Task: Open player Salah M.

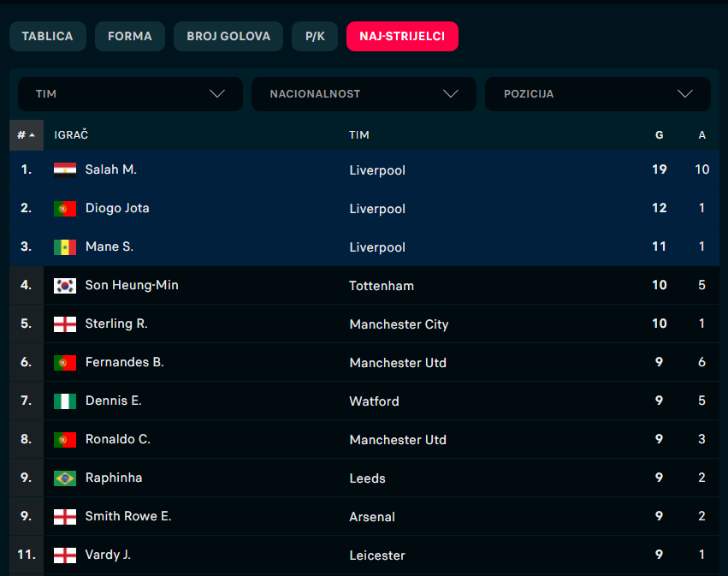Action: pyautogui.click(x=111, y=169)
